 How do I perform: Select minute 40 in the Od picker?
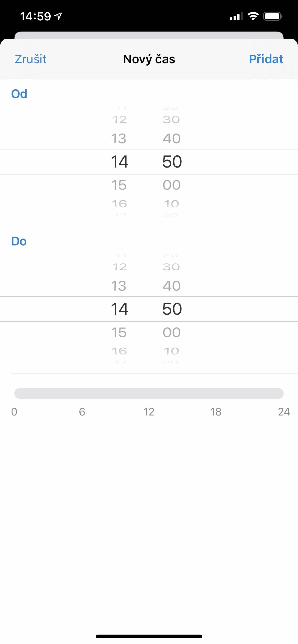click(172, 138)
